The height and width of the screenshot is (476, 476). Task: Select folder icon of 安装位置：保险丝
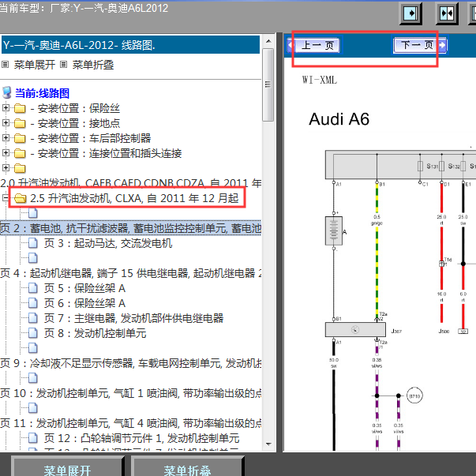(20, 108)
